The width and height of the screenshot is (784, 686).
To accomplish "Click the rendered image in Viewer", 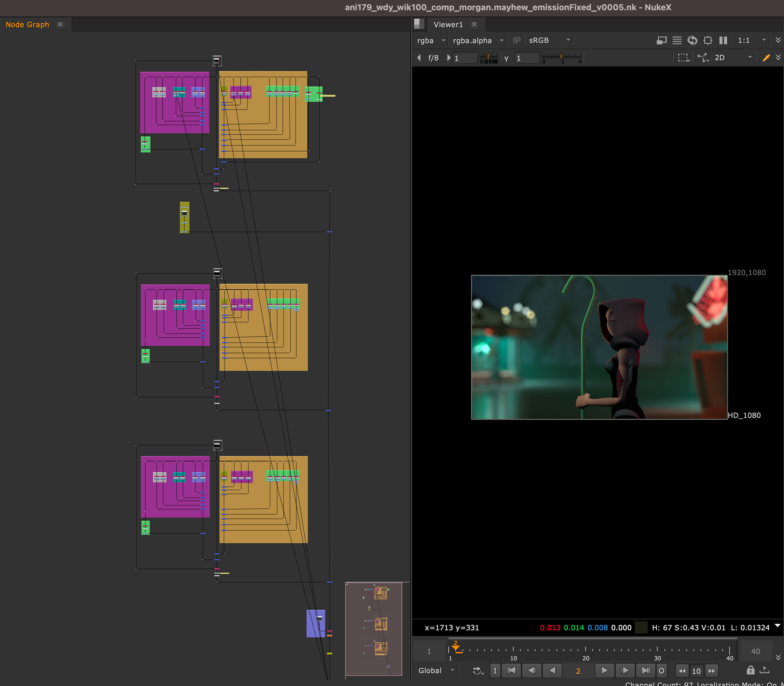I will pos(599,347).
